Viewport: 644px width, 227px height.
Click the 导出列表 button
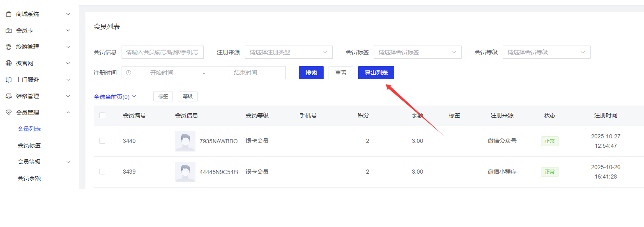376,73
